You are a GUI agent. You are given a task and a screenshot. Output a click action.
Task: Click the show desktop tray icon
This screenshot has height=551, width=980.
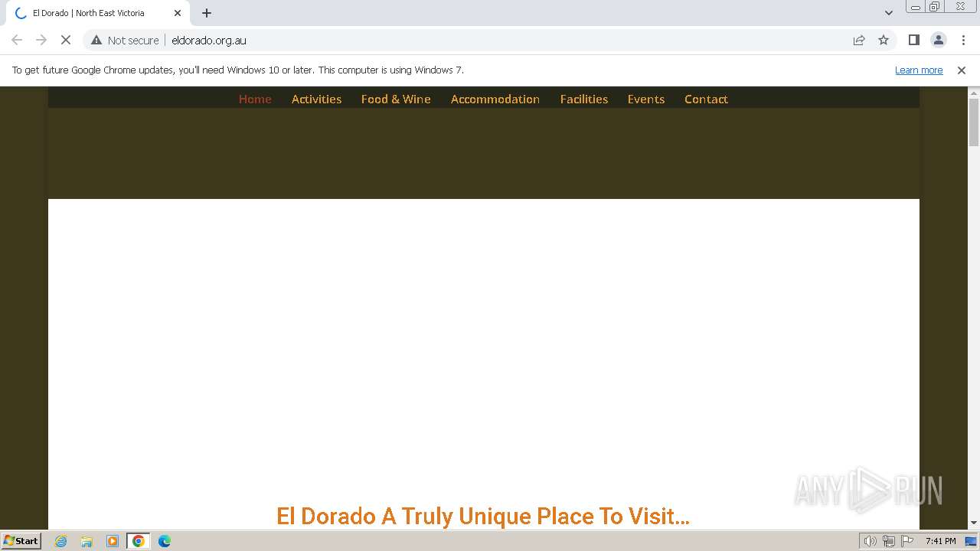[x=971, y=541]
